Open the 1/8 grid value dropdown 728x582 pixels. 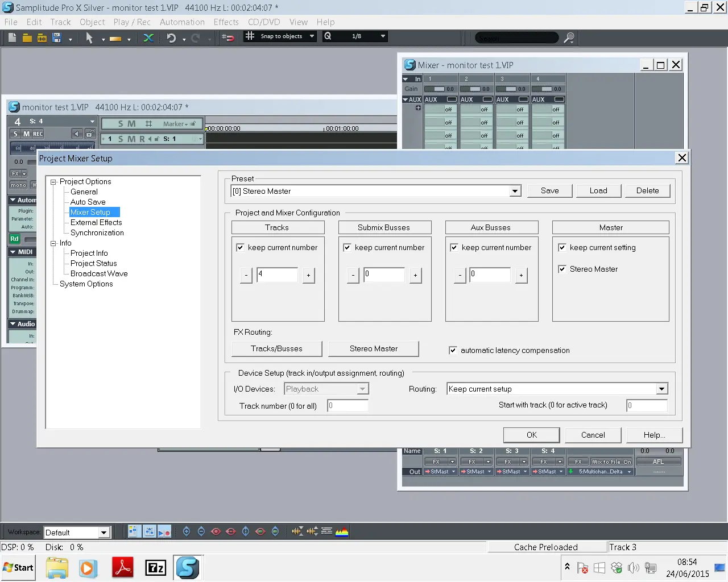click(x=383, y=36)
